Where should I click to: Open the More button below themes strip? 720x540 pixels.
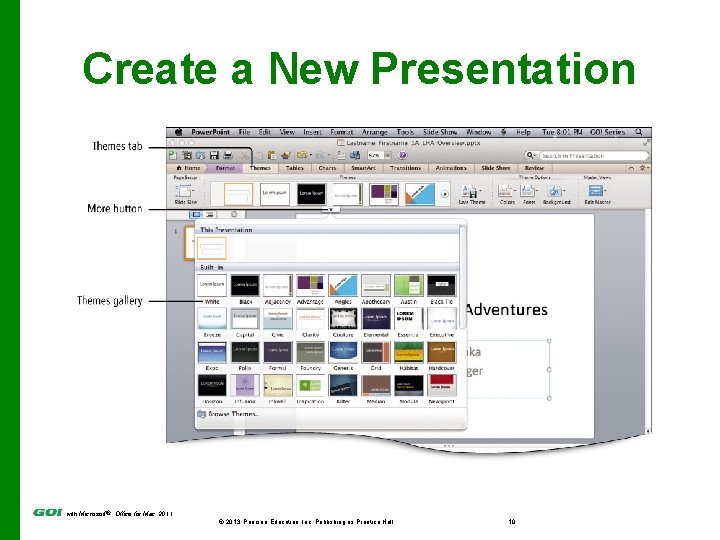[331, 209]
